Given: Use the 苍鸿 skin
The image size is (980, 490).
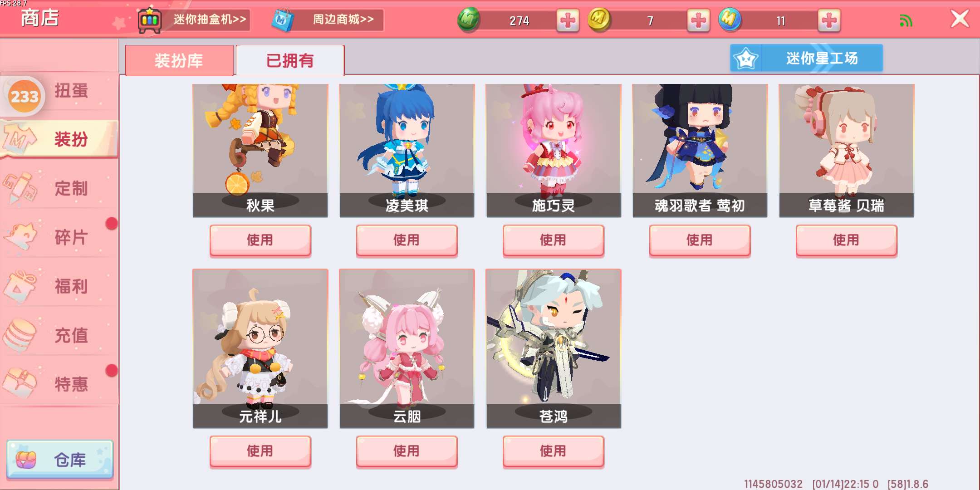Looking at the screenshot, I should pos(553,451).
